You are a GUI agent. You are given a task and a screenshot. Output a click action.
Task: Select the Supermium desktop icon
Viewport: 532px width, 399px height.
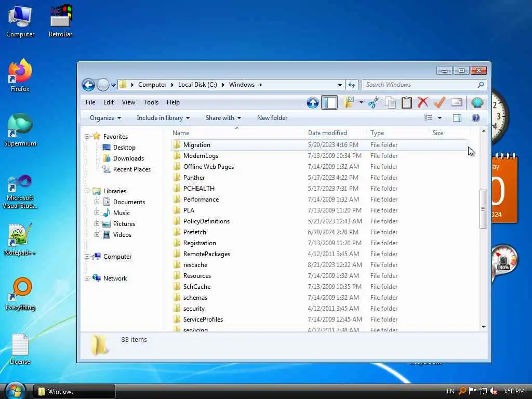click(20, 130)
